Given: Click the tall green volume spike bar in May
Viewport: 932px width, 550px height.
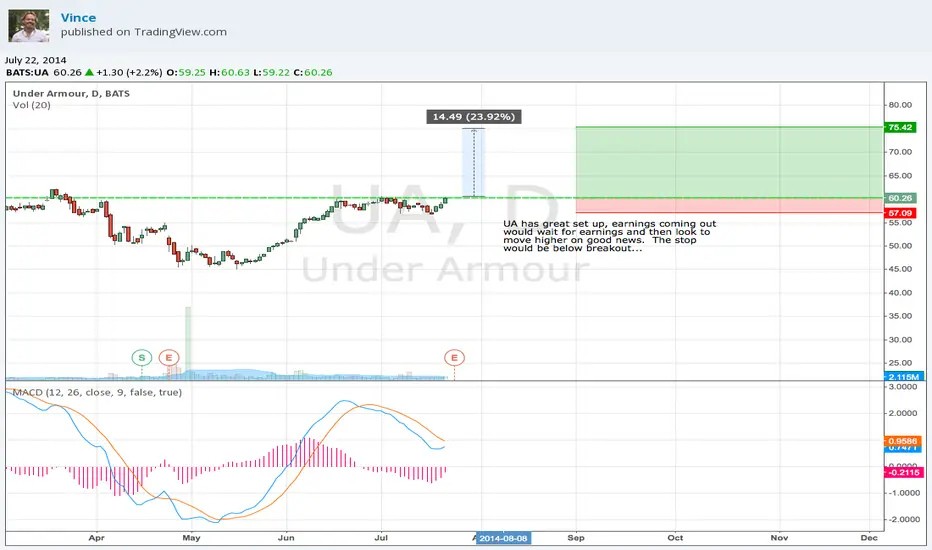Looking at the screenshot, I should [188, 342].
